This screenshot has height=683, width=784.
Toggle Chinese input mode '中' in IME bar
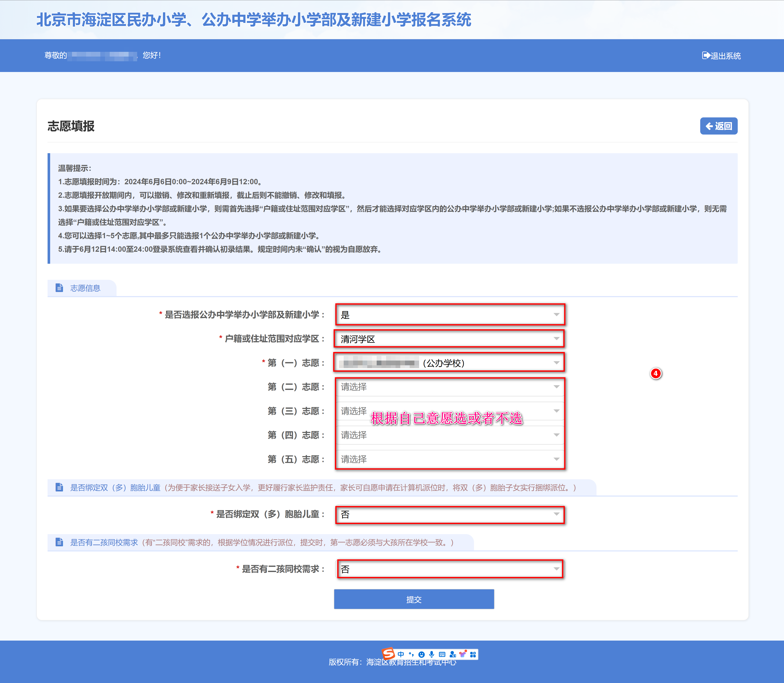pos(401,654)
